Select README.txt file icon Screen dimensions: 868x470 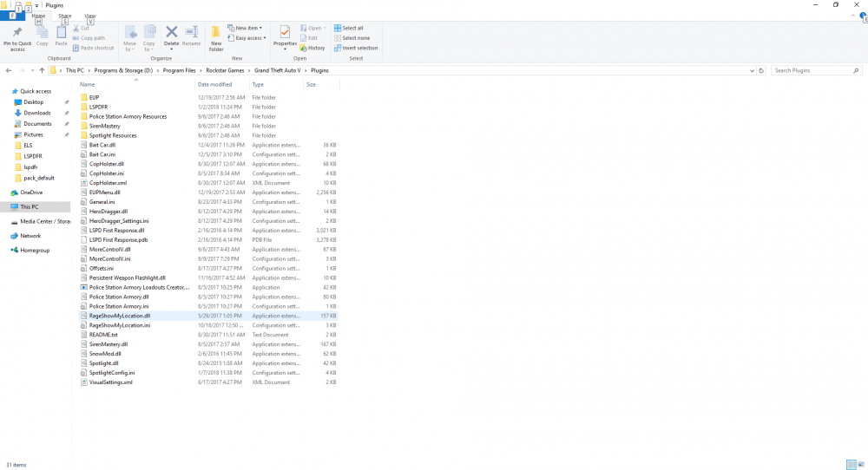point(84,335)
